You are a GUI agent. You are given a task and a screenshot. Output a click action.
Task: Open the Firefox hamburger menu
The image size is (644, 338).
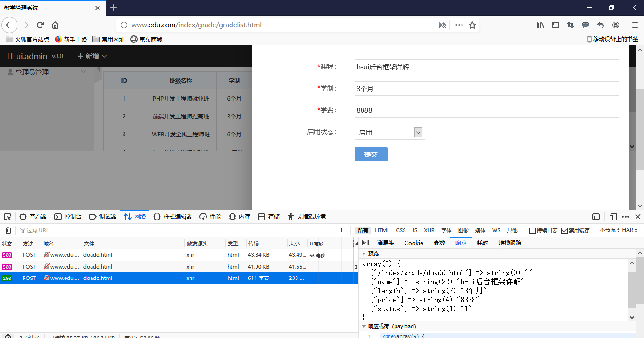click(634, 25)
